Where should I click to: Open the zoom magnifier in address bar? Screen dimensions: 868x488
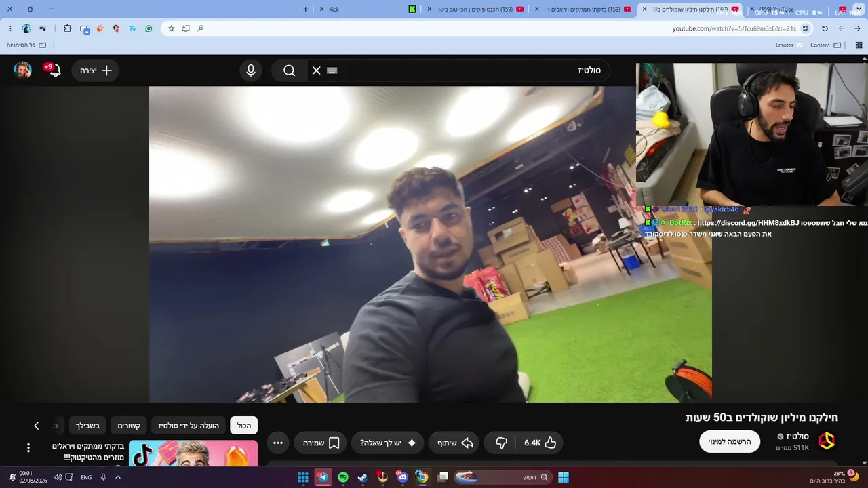point(201,28)
